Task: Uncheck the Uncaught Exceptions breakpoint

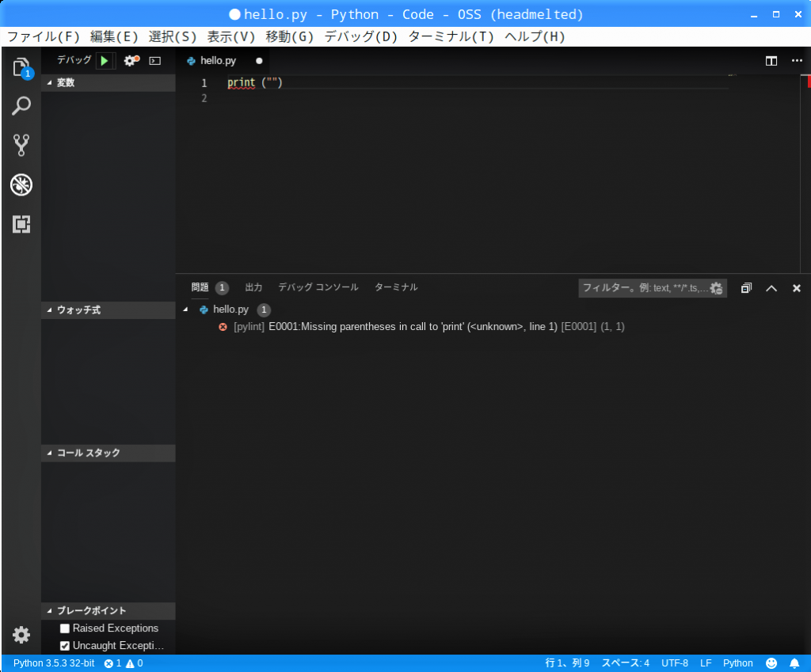Action: coord(65,646)
